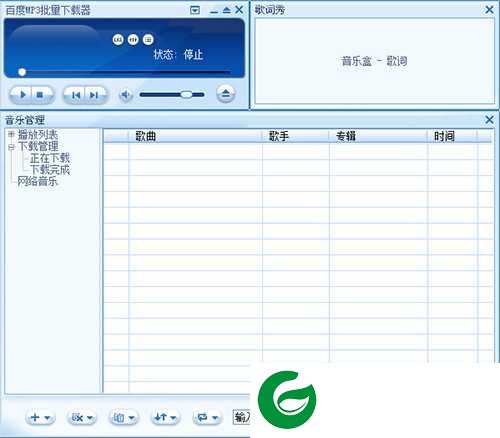Viewport: 500px width, 438px height.
Task: Select 下载管理 in the tree
Action: 38,146
